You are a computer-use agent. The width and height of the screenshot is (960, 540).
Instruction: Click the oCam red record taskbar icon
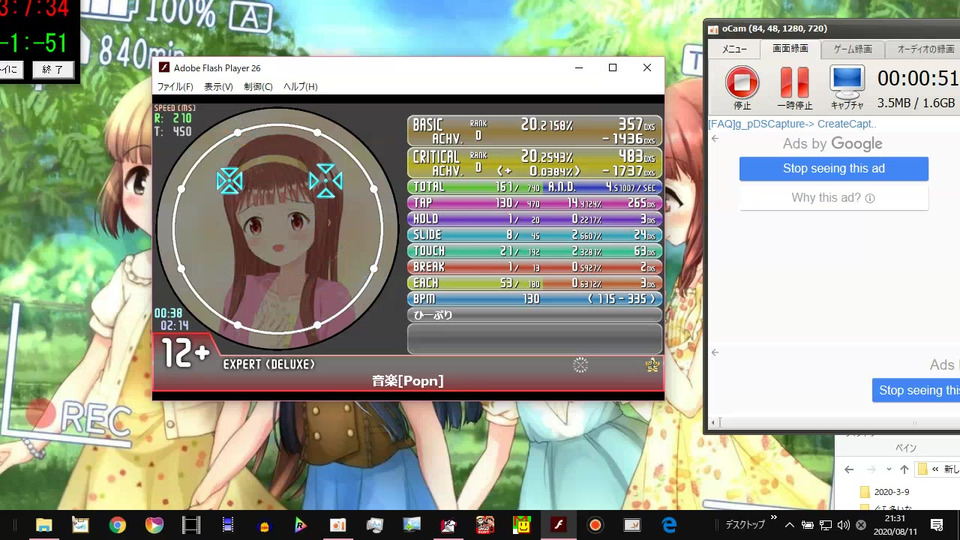(x=595, y=525)
